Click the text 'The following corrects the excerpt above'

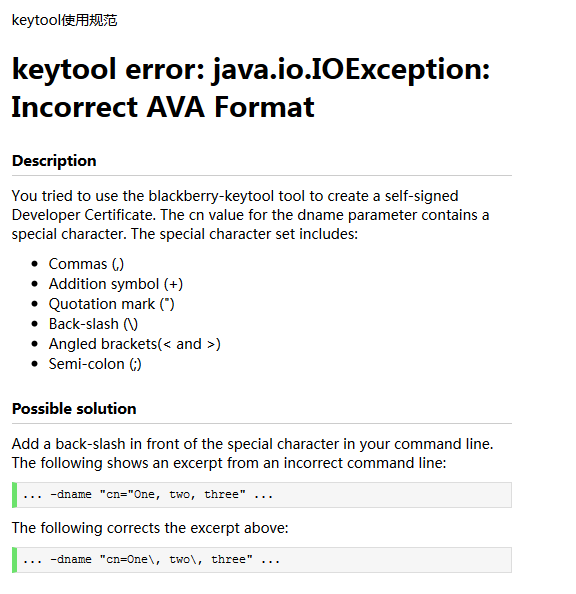[x=150, y=528]
